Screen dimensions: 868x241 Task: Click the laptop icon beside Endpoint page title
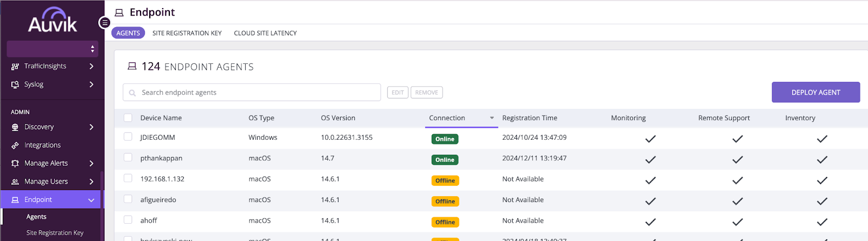tap(119, 12)
